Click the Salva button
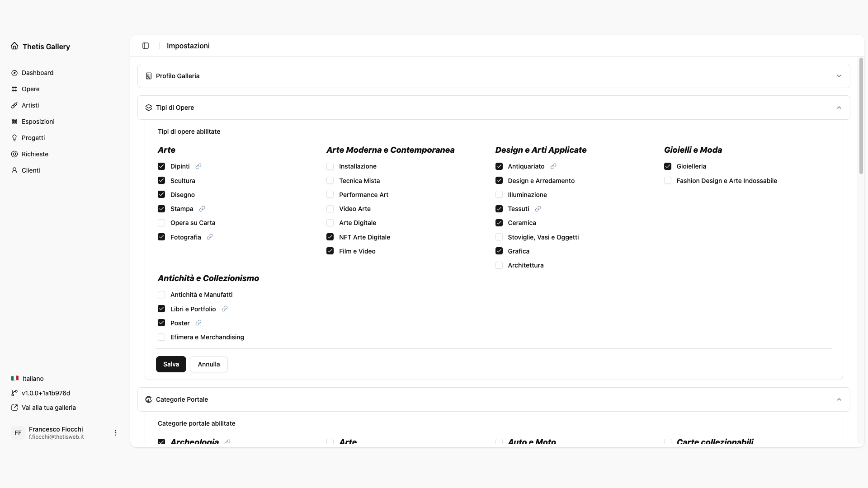The width and height of the screenshot is (868, 488). [171, 364]
